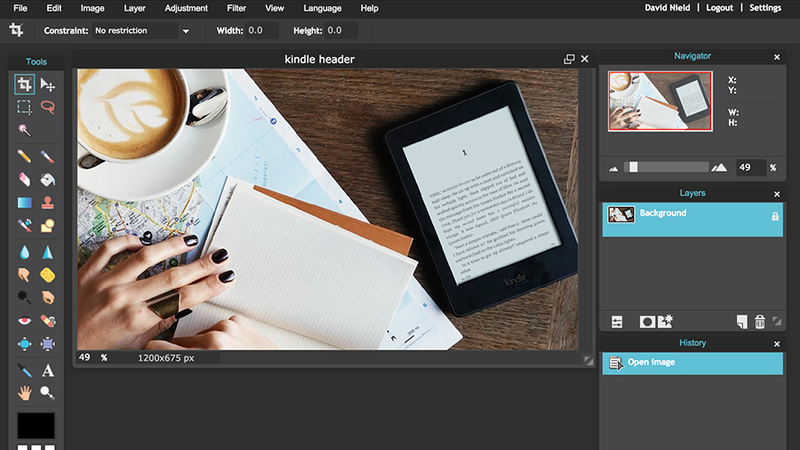Select the Lasso tool
Viewport: 800px width, 450px height.
click(x=47, y=107)
